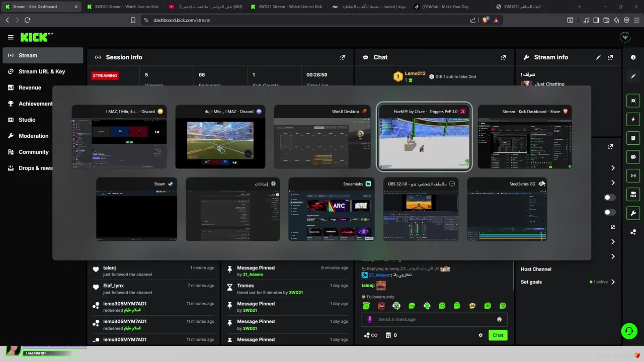Expand the chevron row above Host Channel

613,256
